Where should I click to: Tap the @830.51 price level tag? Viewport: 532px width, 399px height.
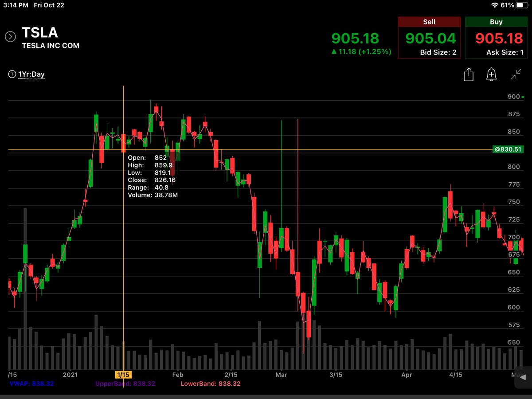[508, 149]
